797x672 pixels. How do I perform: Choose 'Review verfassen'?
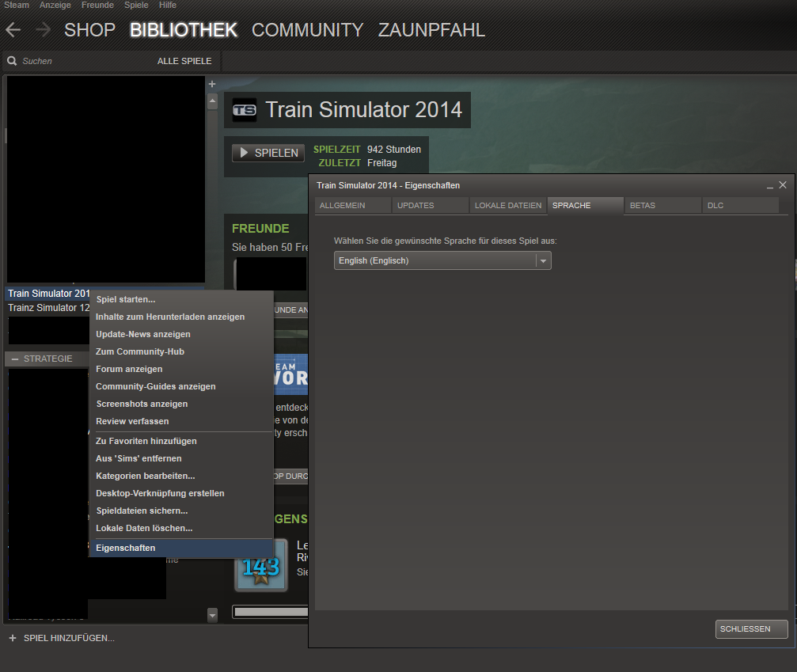tap(181, 421)
